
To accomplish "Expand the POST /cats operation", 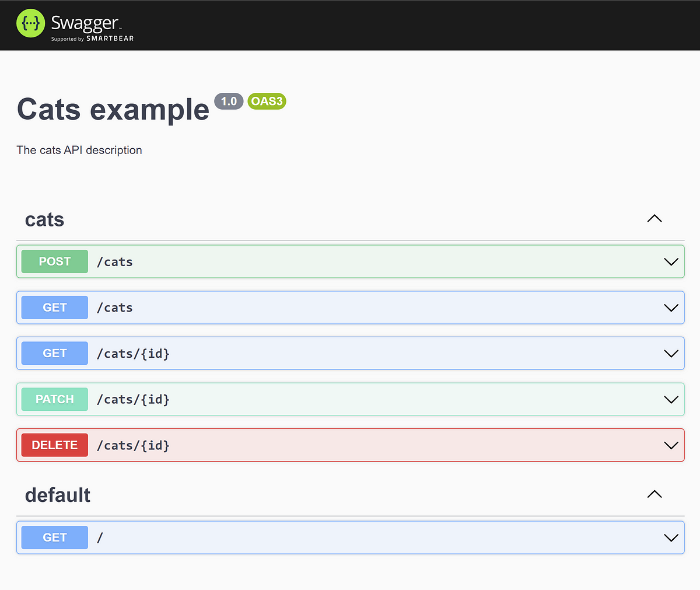I will [670, 261].
